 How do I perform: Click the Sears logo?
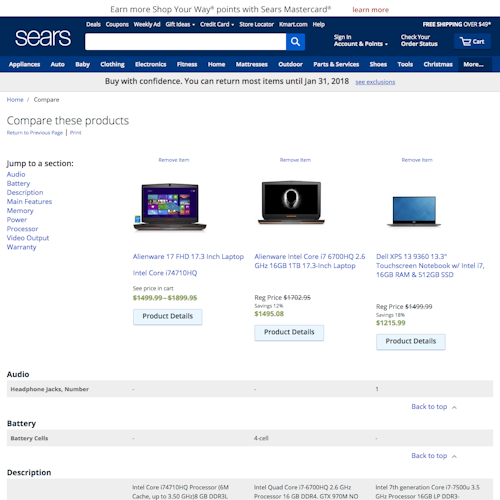click(43, 38)
